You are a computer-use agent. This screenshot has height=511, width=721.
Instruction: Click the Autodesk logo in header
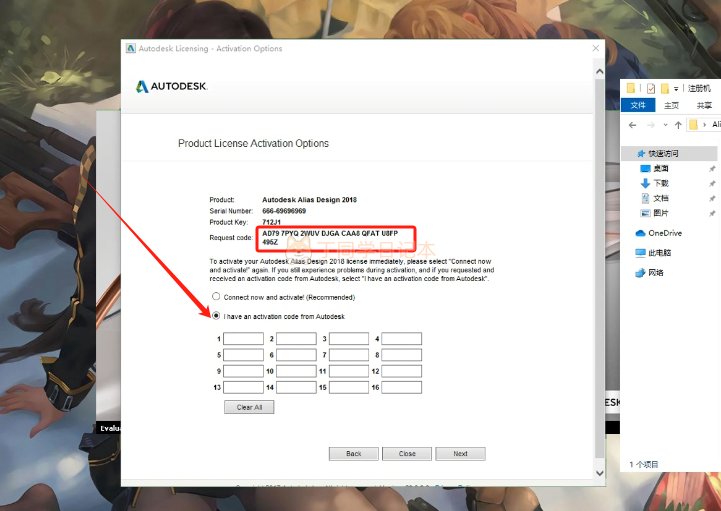172,86
